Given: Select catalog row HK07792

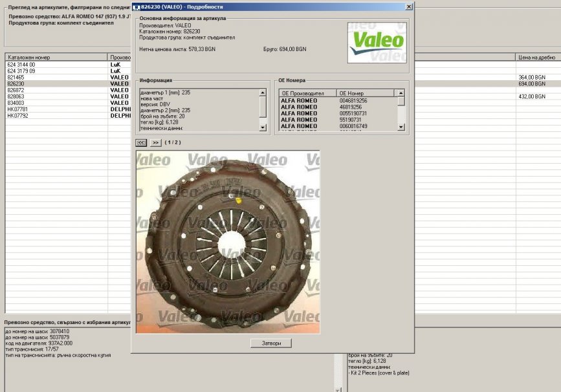Looking at the screenshot, I should coord(56,116).
